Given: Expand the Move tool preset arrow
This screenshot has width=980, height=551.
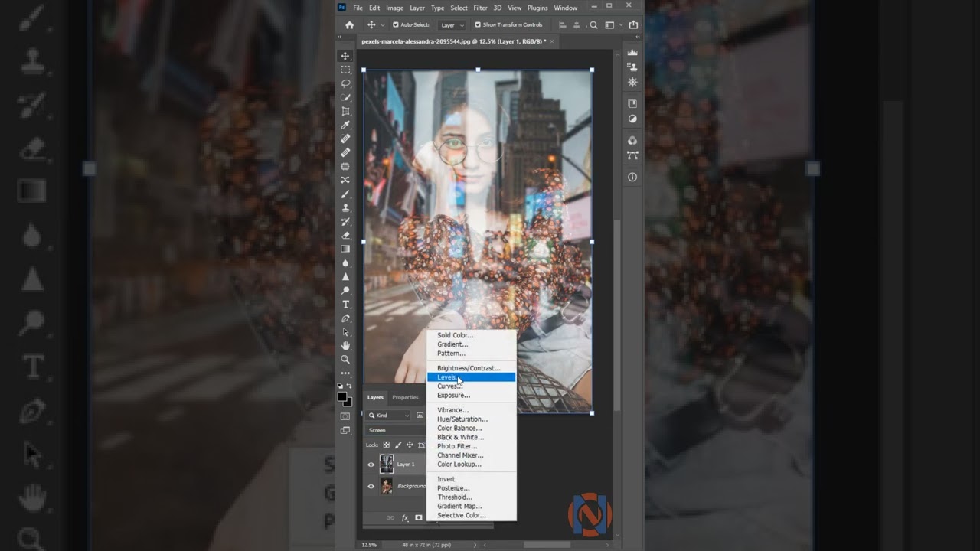Looking at the screenshot, I should click(383, 24).
